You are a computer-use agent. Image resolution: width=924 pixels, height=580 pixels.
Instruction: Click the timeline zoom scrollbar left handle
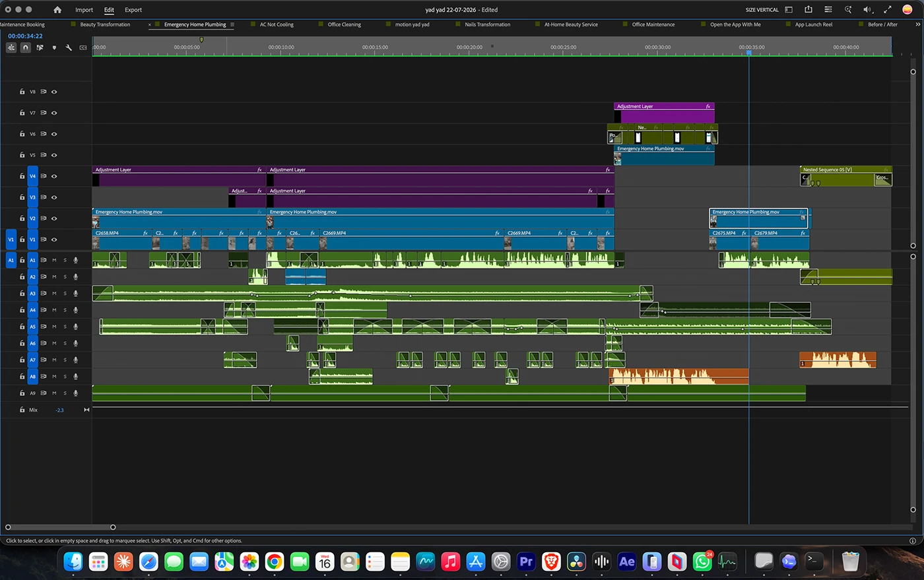pyautogui.click(x=8, y=527)
